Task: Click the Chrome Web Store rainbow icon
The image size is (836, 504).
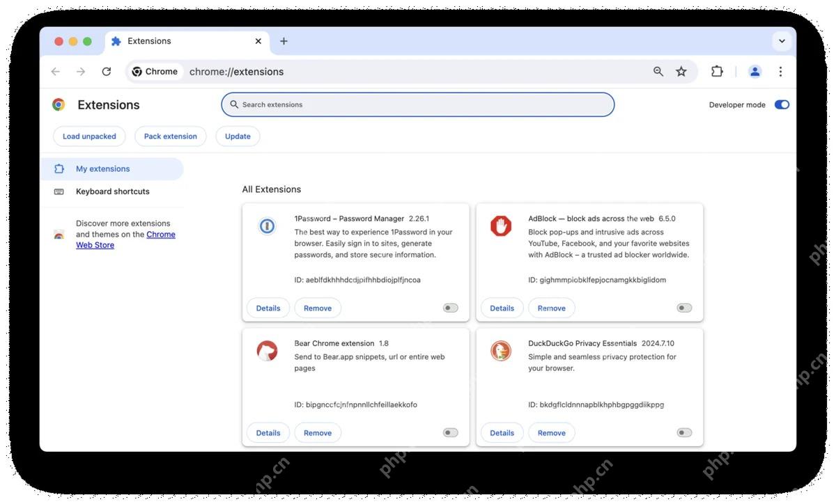Action: [59, 235]
